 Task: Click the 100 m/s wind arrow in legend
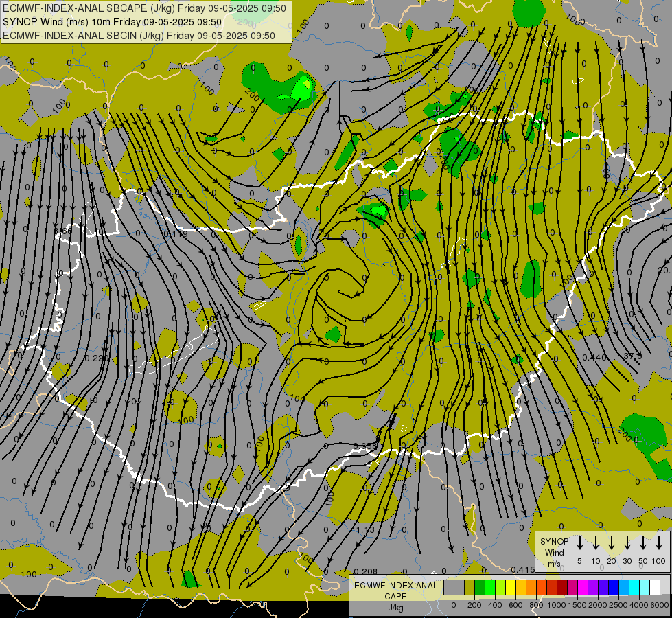tap(659, 543)
